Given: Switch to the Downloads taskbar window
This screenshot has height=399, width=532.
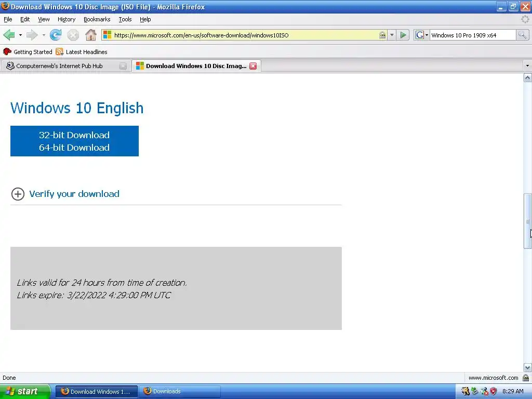Looking at the screenshot, I should tap(179, 392).
